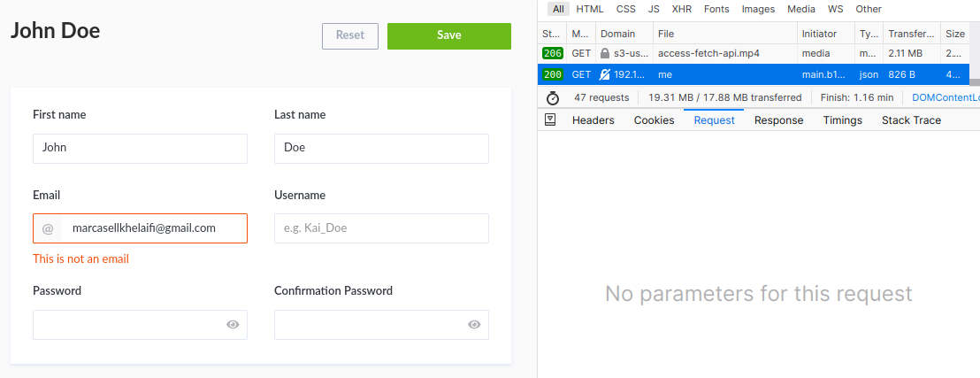The image size is (980, 378).
Task: Click the 47 requests summary
Action: click(601, 97)
